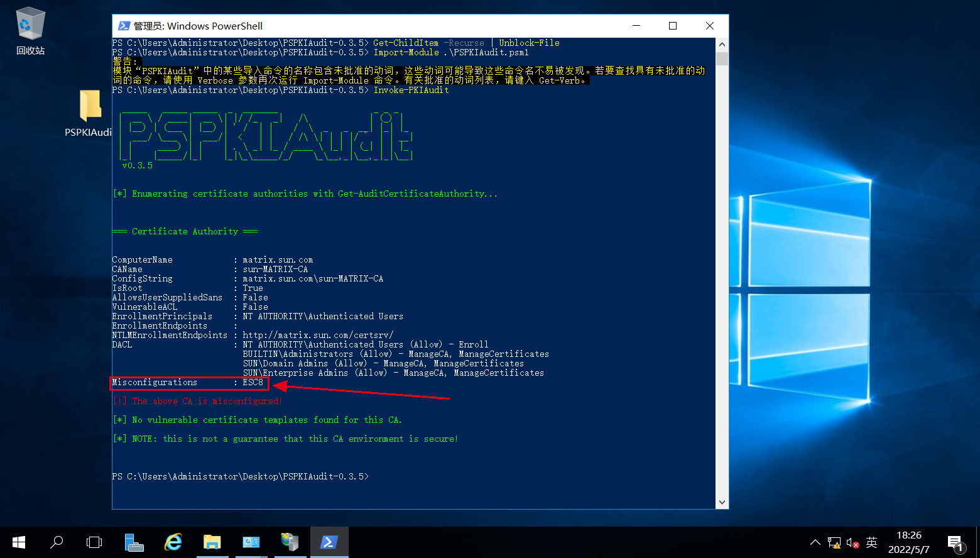Open the network status tray icon
The width and height of the screenshot is (980, 558).
834,542
